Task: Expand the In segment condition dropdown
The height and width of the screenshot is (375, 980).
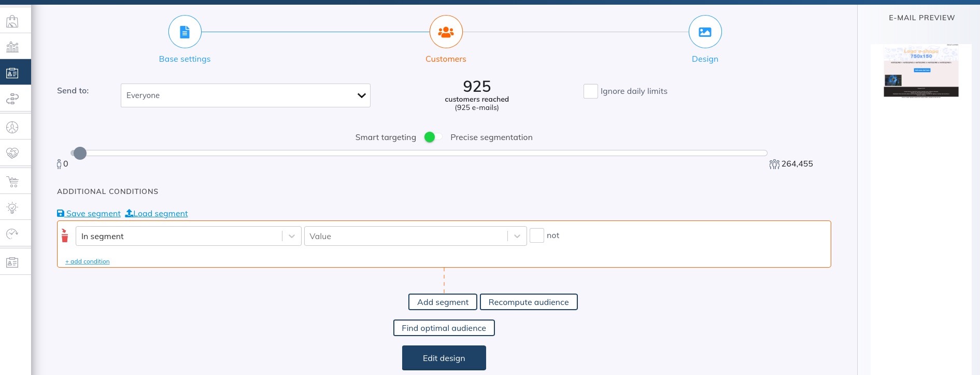Action: 189,236
